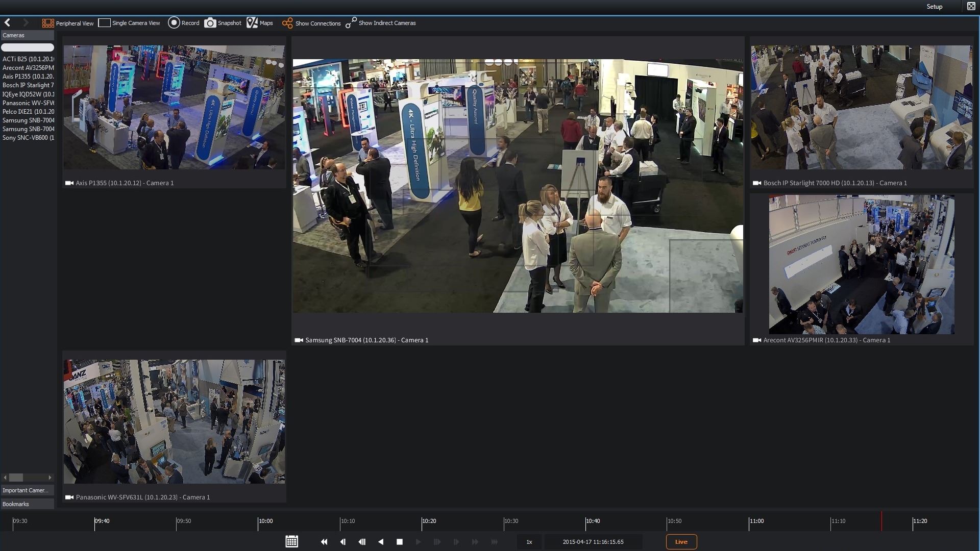Go forward with the right arrow
Screen dimensions: 980x551
pyautogui.click(x=26, y=22)
